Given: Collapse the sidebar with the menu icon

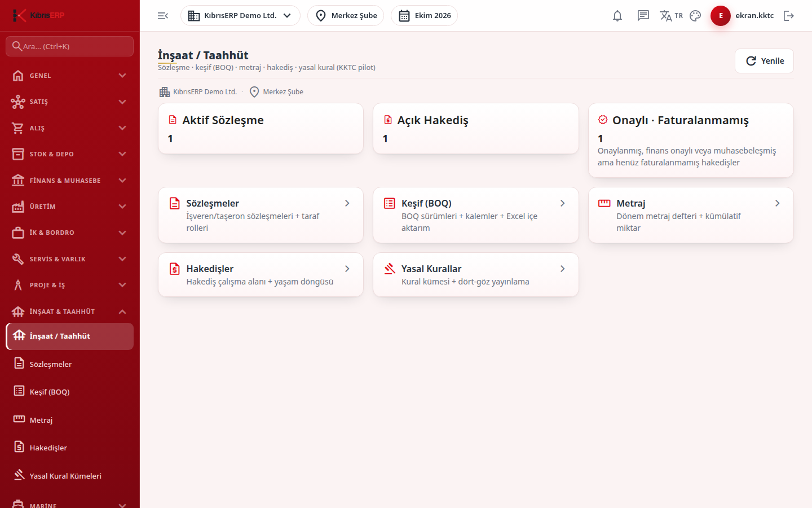Looking at the screenshot, I should pyautogui.click(x=163, y=16).
